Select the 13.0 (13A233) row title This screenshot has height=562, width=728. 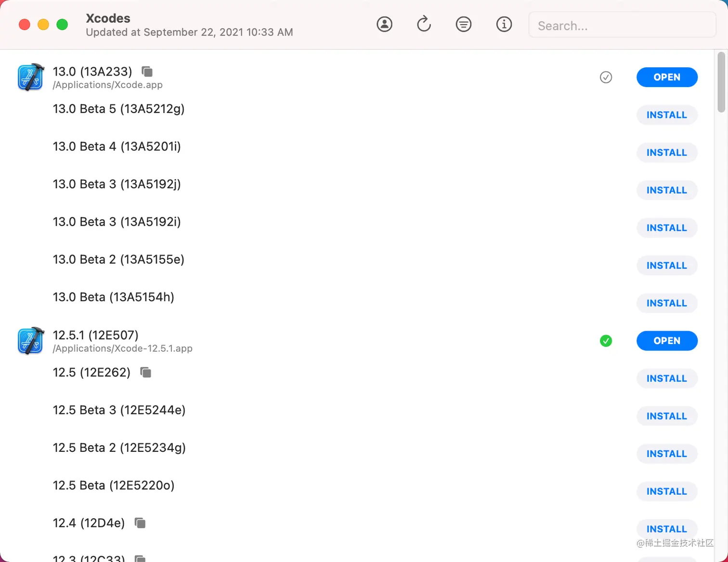point(92,72)
